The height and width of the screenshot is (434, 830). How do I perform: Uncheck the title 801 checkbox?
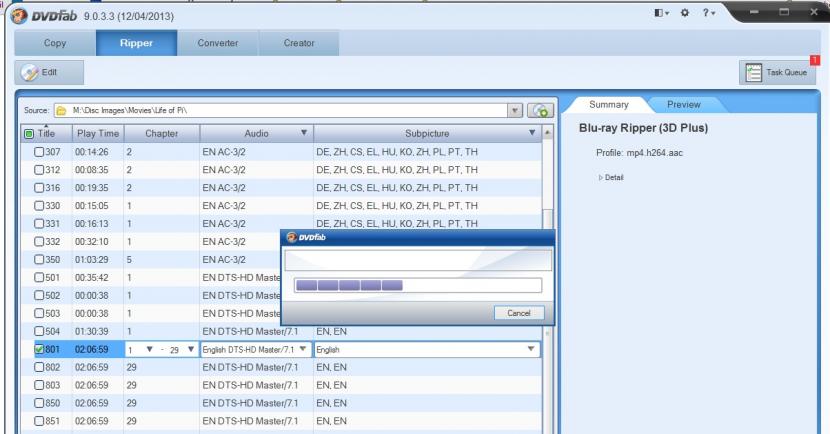39,349
